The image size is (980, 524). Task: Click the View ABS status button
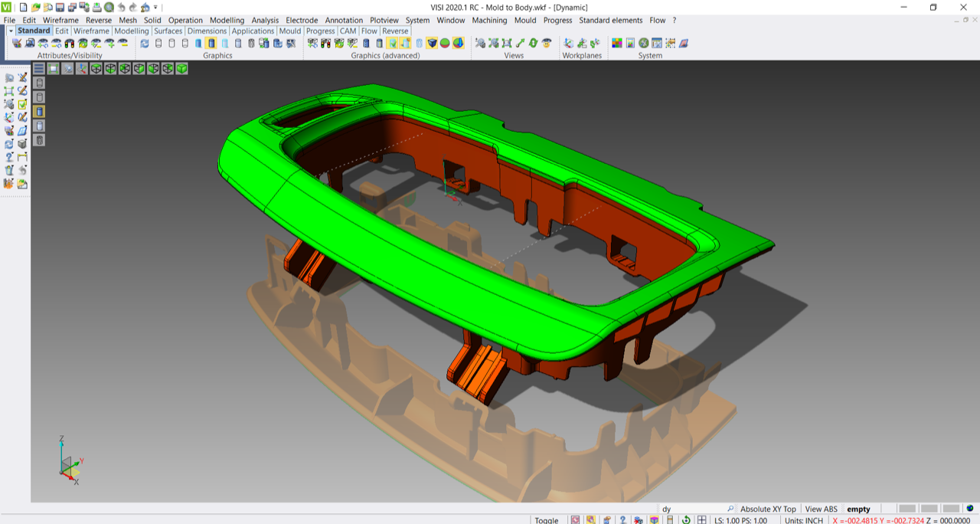tap(821, 509)
